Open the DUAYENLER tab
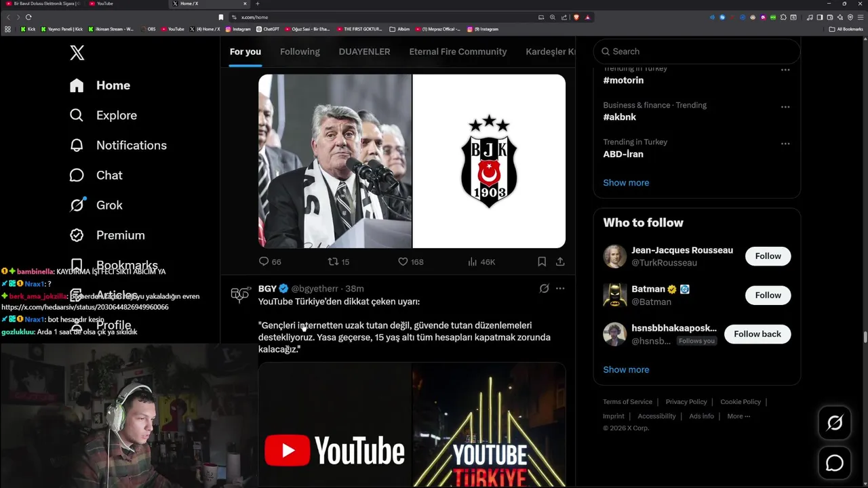This screenshot has height=488, width=868. [x=364, y=52]
